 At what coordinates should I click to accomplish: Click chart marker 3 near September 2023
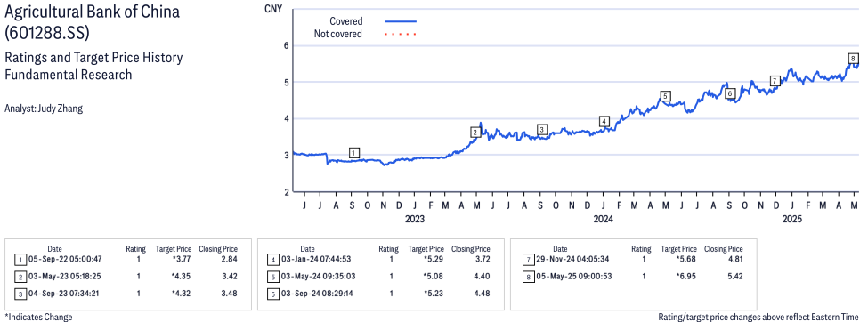(542, 130)
